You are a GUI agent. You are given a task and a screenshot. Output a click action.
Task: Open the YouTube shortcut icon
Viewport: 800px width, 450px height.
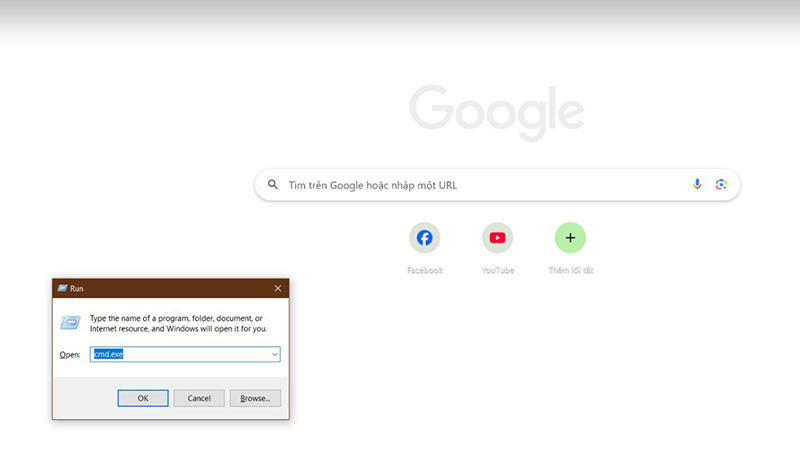click(x=497, y=238)
